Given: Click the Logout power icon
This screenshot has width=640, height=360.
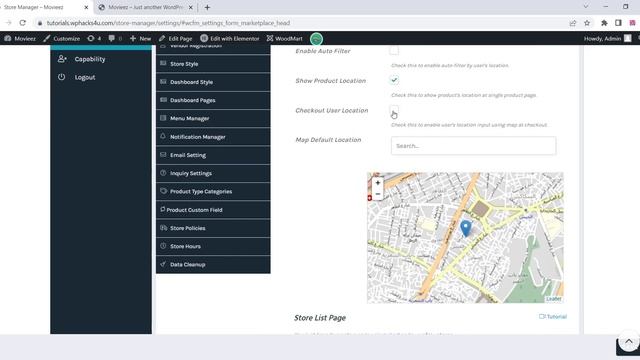Looking at the screenshot, I should pyautogui.click(x=62, y=77).
